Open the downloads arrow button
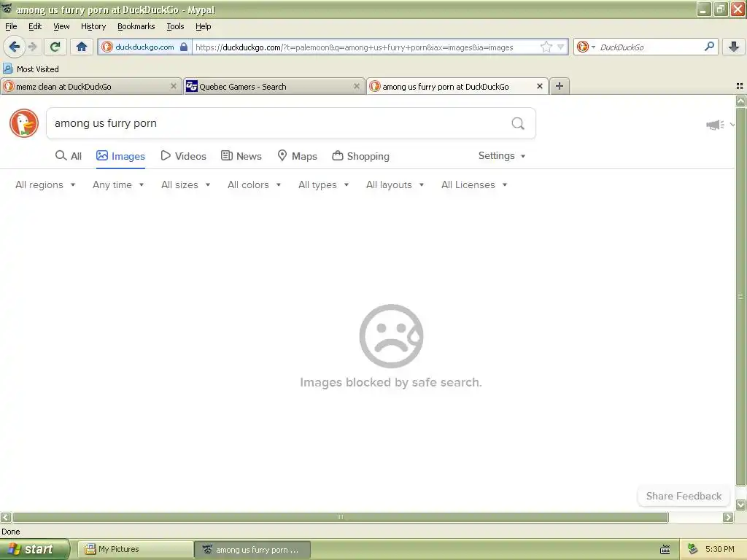Image resolution: width=747 pixels, height=560 pixels. point(734,47)
